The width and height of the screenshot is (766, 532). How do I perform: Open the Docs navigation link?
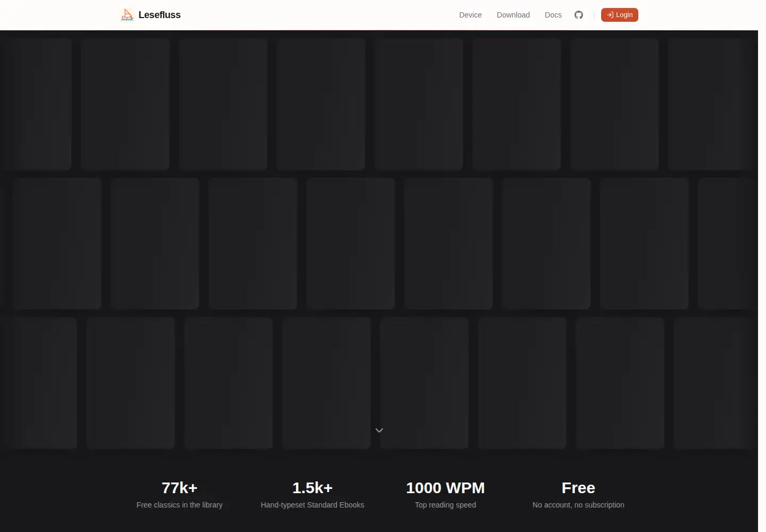click(x=553, y=15)
